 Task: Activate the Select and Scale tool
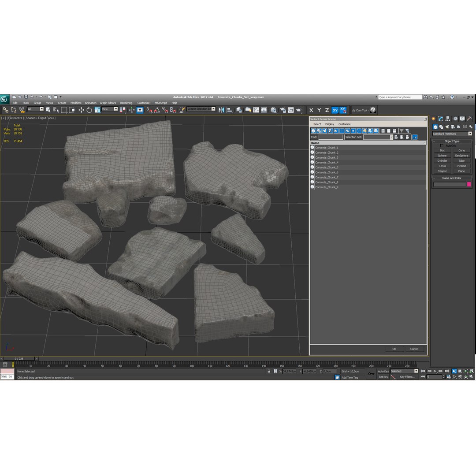pyautogui.click(x=97, y=110)
